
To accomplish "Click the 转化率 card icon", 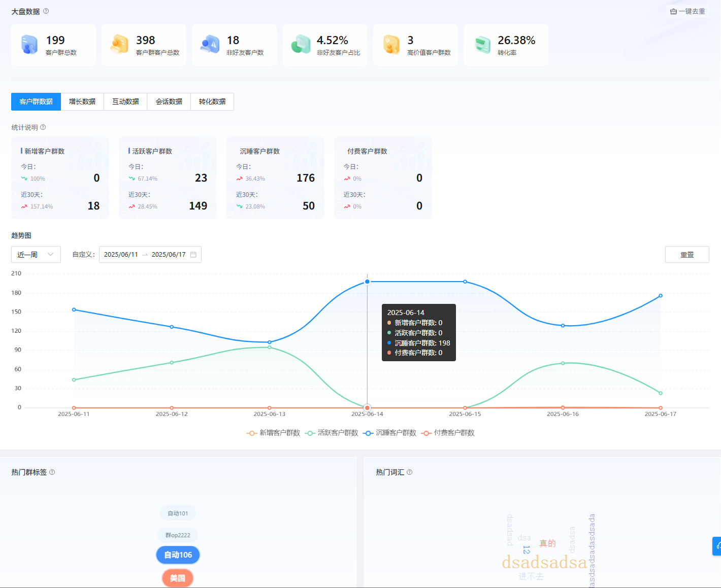I will coord(482,45).
